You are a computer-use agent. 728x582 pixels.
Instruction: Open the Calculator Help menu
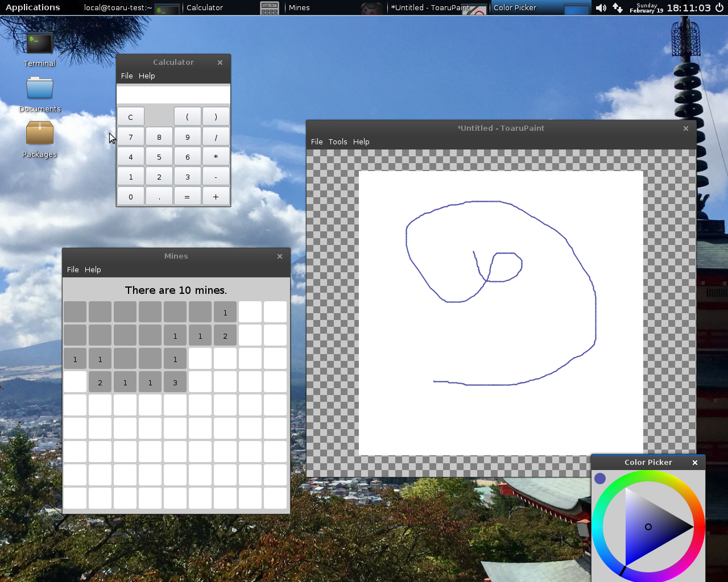[147, 76]
